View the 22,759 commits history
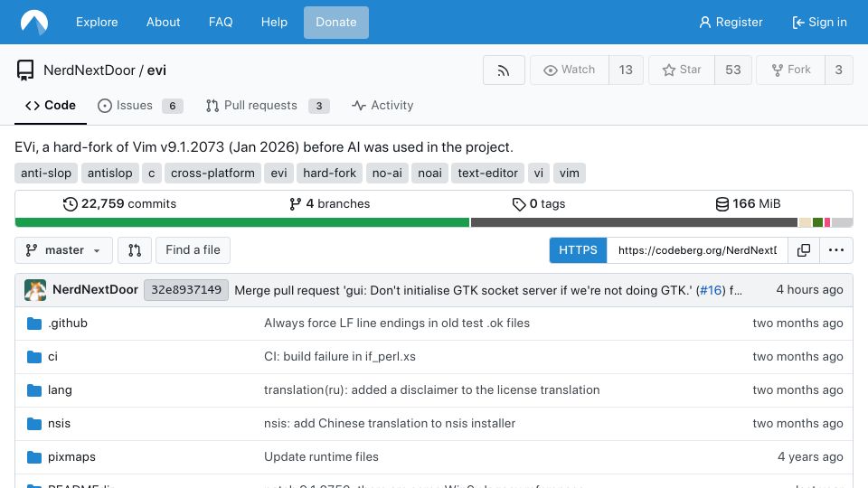Screen dimensions: 868x488 point(119,204)
